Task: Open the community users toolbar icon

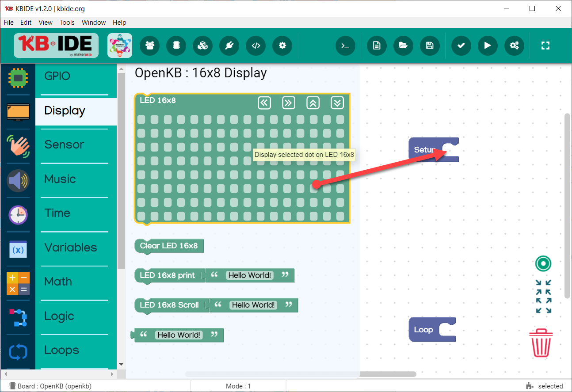Action: tap(150, 46)
